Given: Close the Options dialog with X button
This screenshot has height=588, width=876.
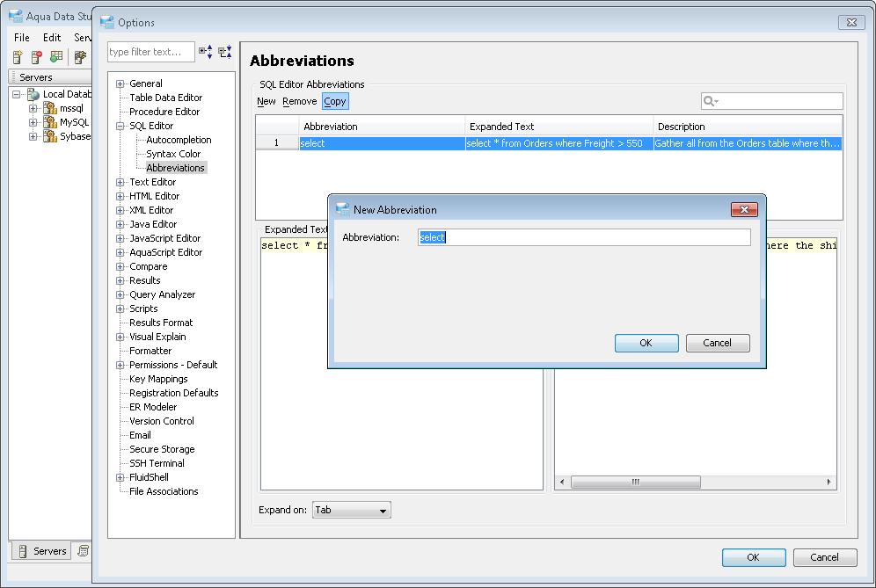Looking at the screenshot, I should 851,22.
